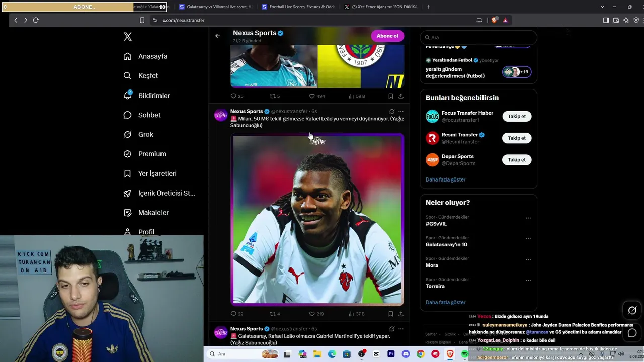The image size is (644, 362).
Task: Reply to the Rafael Leão post
Action: (x=236, y=314)
